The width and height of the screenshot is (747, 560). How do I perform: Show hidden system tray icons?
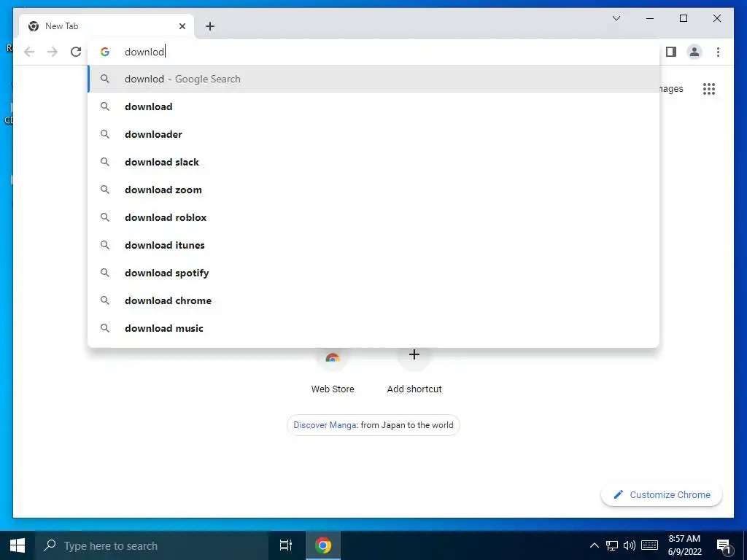click(594, 545)
